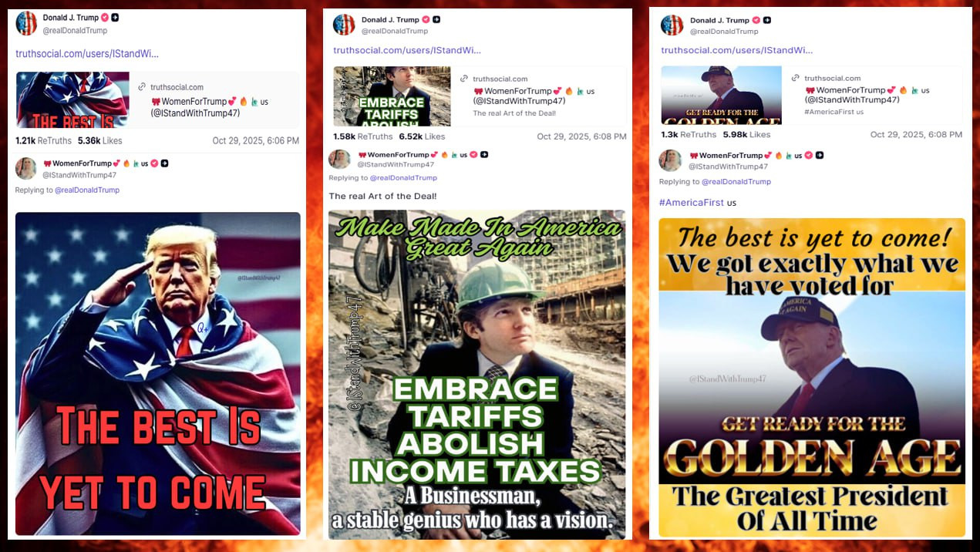The height and width of the screenshot is (552, 980).
Task: Open 'Golden Age' link preview thumbnail in right post
Action: [x=721, y=95]
